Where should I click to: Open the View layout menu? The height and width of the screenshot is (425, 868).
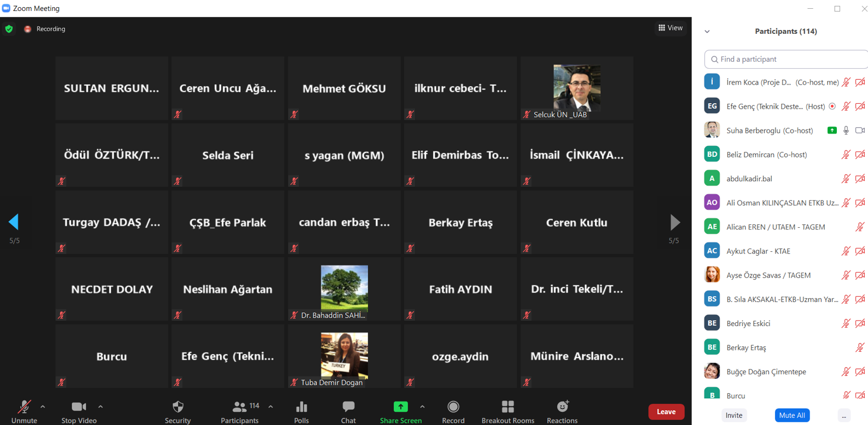(x=670, y=28)
